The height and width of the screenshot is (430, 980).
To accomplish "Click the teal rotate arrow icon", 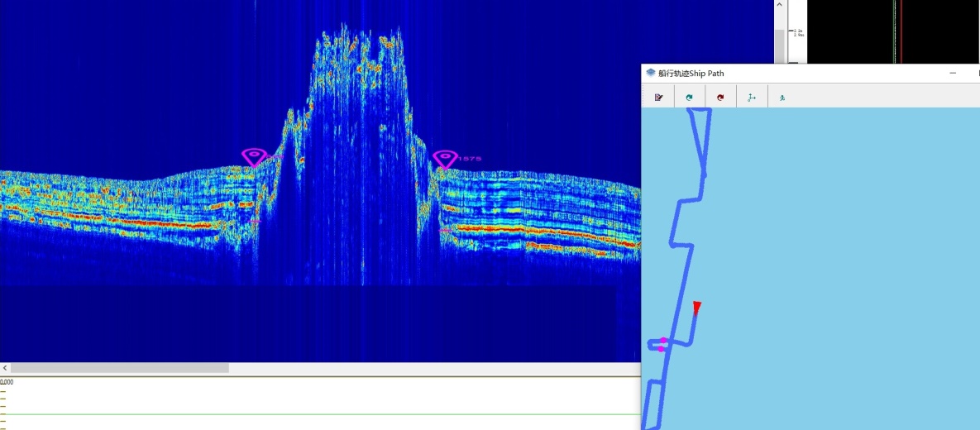I will tap(689, 98).
